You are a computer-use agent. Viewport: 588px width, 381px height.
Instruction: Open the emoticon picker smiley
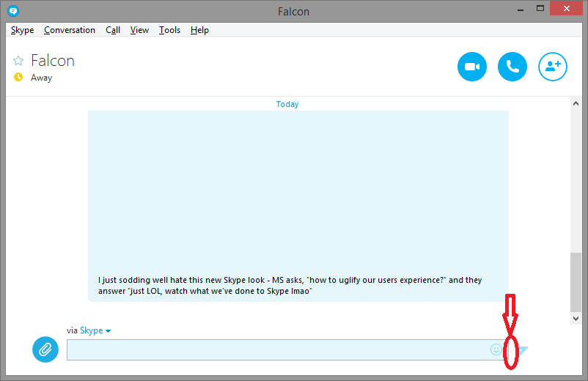(496, 349)
